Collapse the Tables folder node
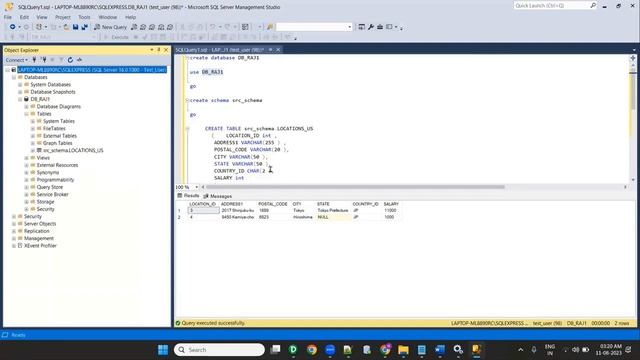640x360 pixels. click(x=27, y=114)
